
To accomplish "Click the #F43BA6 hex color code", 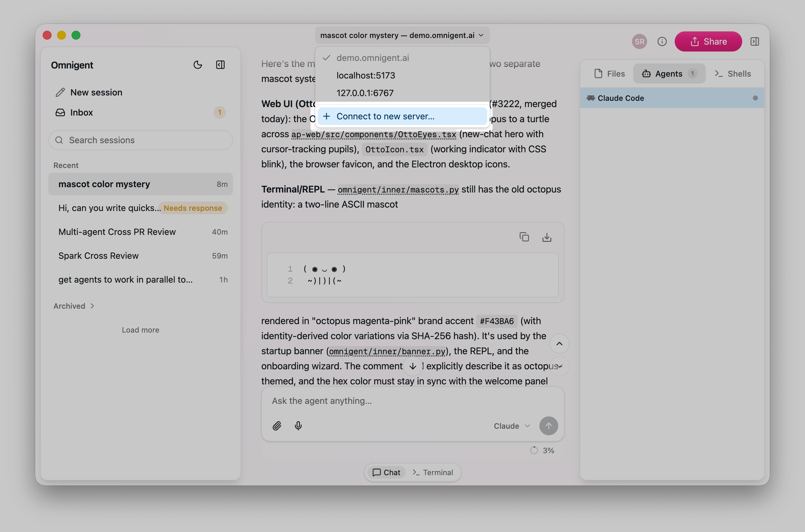I will tap(496, 321).
